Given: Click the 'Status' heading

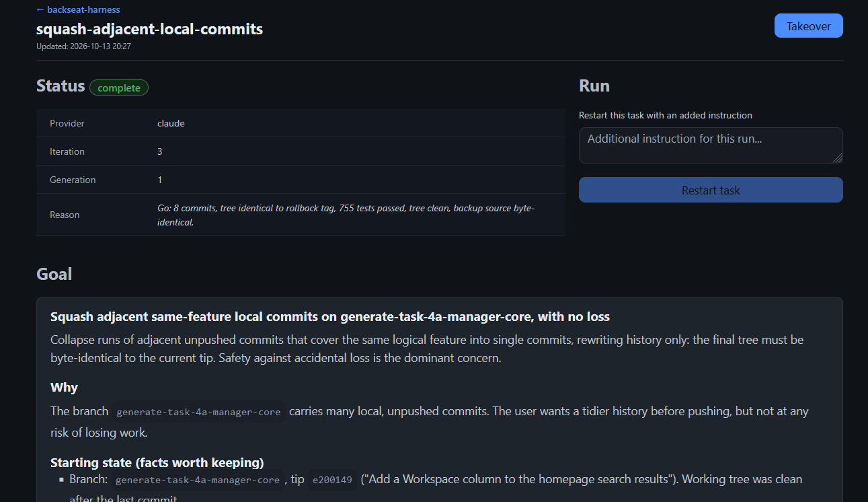Looking at the screenshot, I should (x=61, y=86).
